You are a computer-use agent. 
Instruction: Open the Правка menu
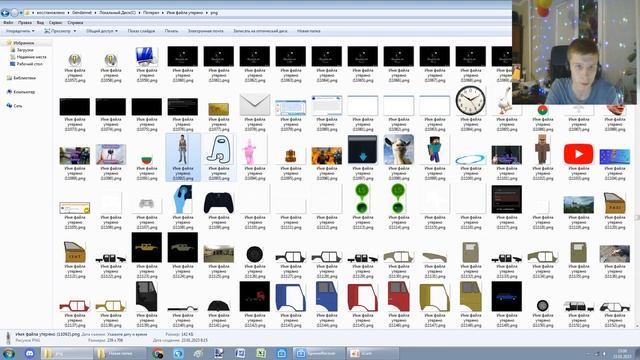(x=25, y=23)
